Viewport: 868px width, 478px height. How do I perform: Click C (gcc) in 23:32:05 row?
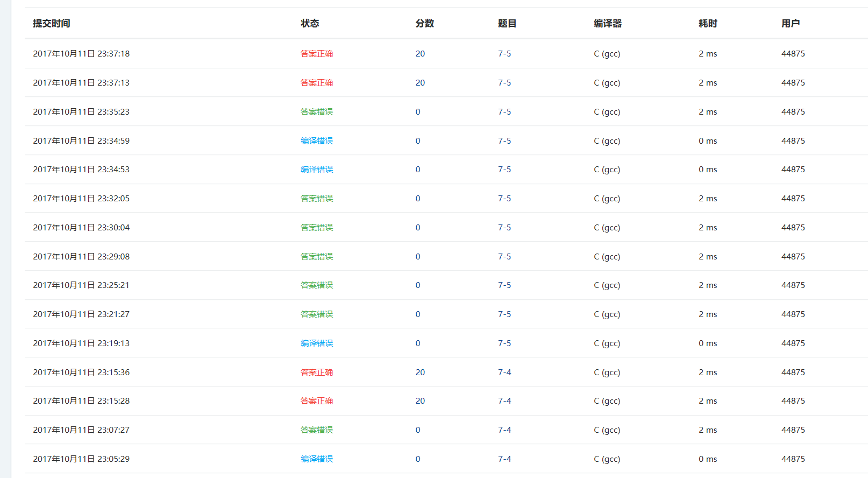607,199
